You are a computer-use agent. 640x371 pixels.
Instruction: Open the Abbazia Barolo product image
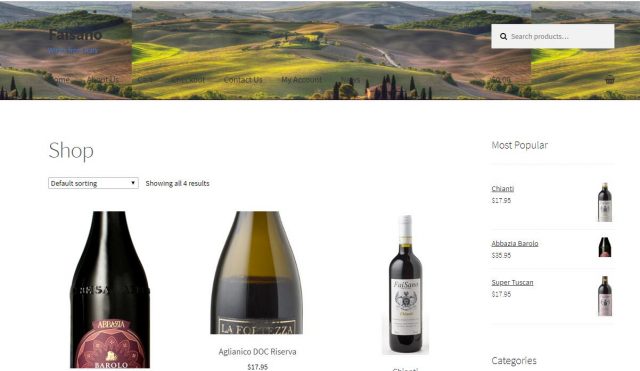(x=109, y=290)
